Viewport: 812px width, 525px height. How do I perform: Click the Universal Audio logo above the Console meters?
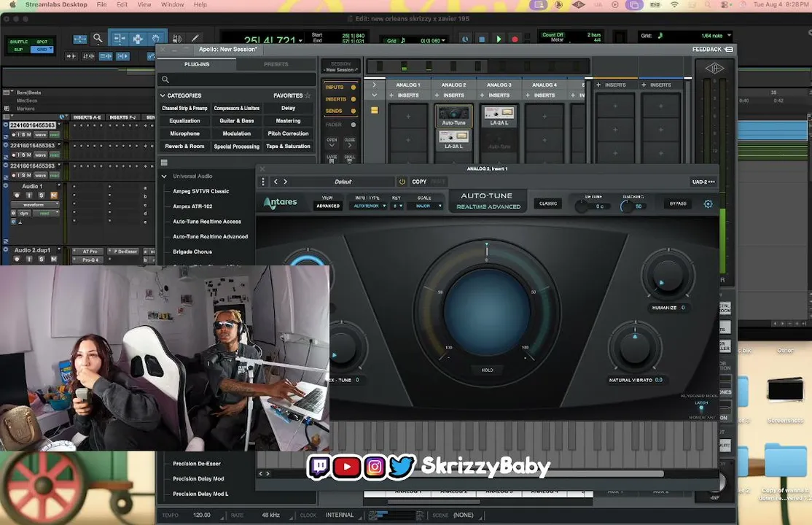(714, 68)
